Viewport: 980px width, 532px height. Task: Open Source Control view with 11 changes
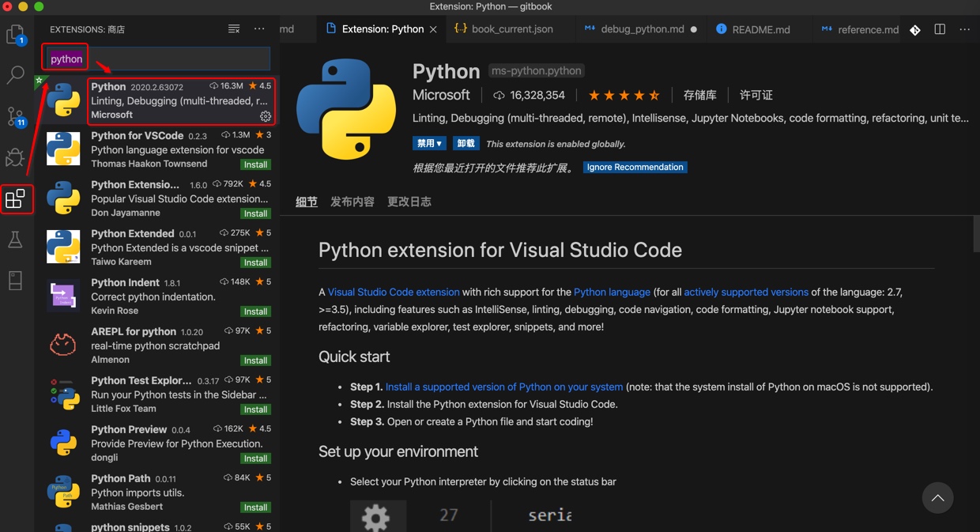pos(16,117)
